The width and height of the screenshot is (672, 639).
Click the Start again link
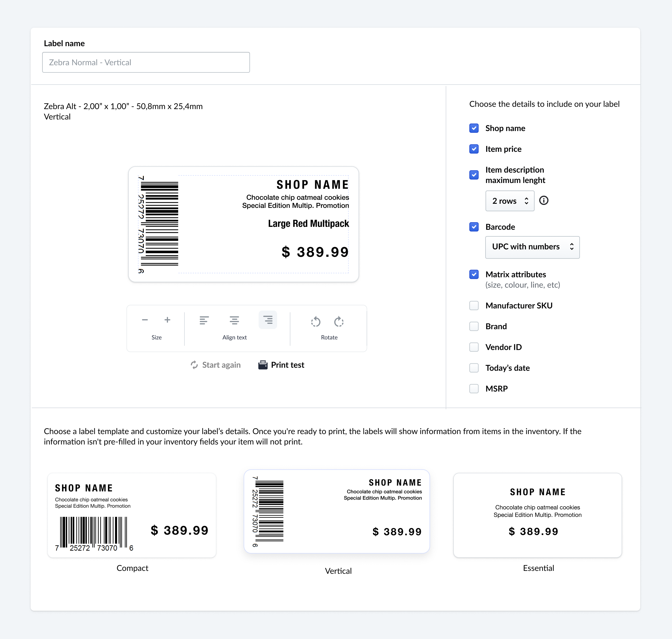[x=216, y=365]
